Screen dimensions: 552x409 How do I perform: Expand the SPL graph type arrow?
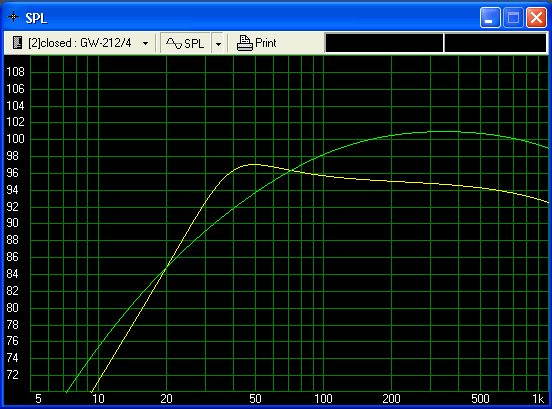click(x=218, y=44)
